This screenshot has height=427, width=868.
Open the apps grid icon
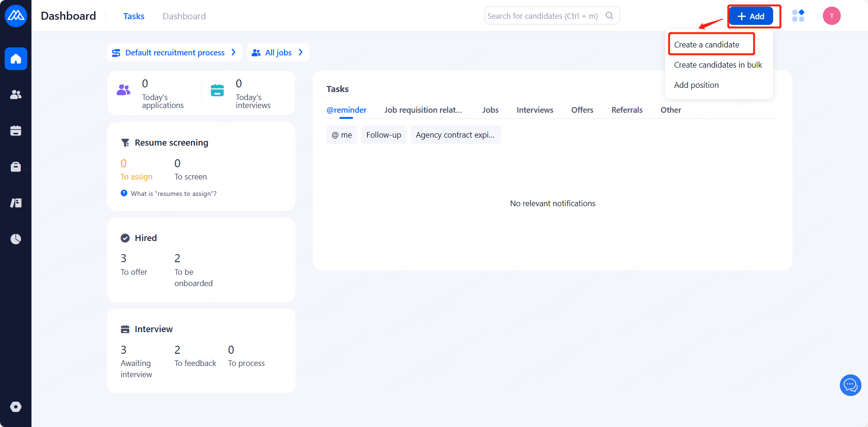pyautogui.click(x=798, y=16)
